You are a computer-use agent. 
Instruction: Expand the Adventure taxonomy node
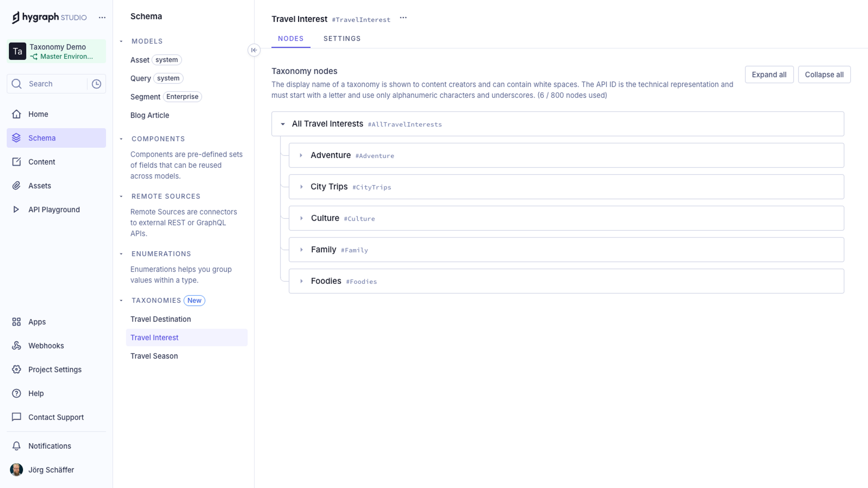(x=301, y=155)
